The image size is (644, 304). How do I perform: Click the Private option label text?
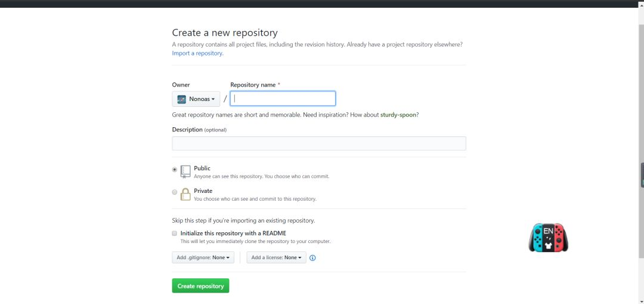203,191
